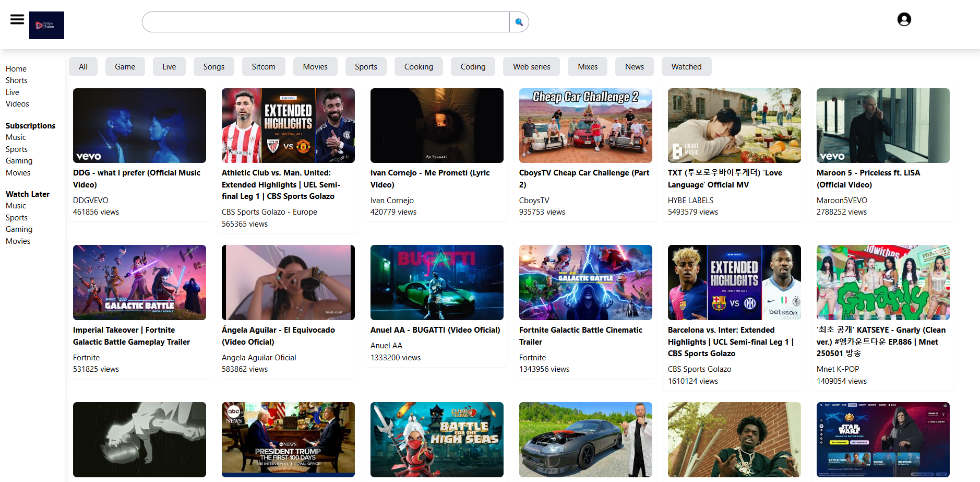Viewport: 980px width, 482px height.
Task: Focus the search input field
Action: (326, 22)
